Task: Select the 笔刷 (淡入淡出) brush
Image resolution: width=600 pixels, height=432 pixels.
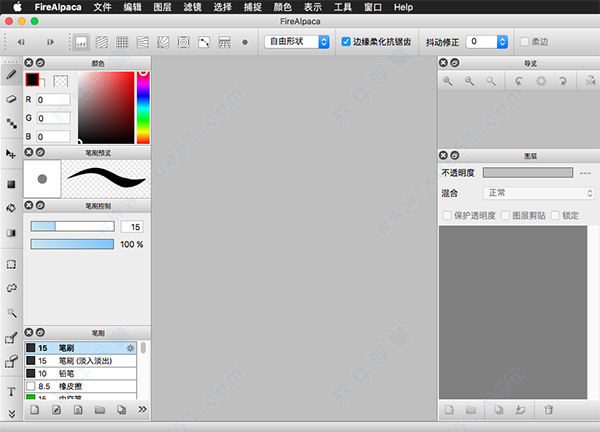Action: (x=80, y=361)
